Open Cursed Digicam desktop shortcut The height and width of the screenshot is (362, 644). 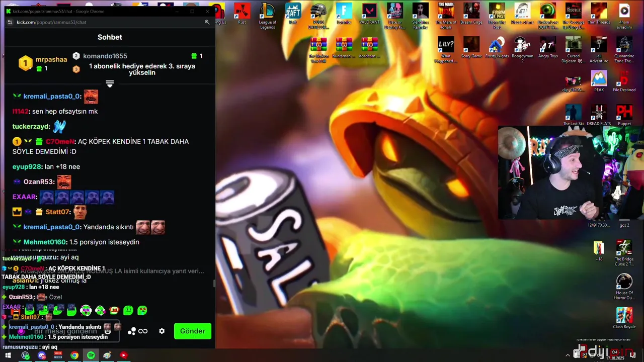[573, 50]
